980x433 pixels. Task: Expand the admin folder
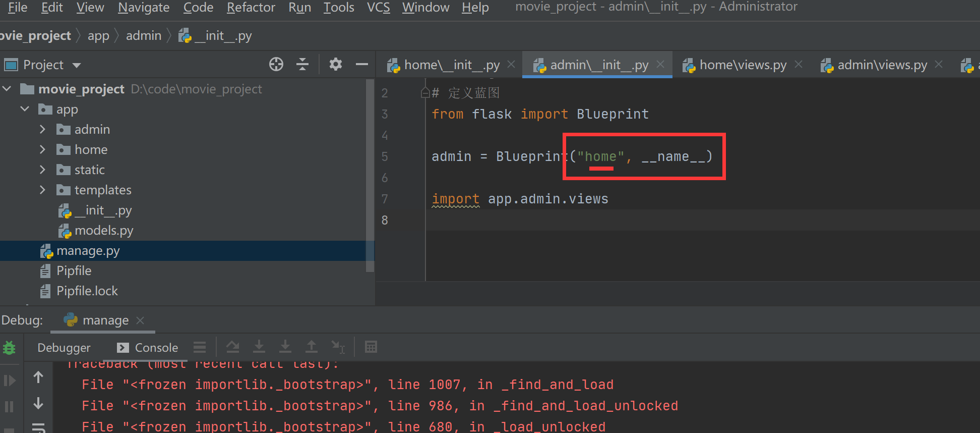pyautogui.click(x=43, y=129)
